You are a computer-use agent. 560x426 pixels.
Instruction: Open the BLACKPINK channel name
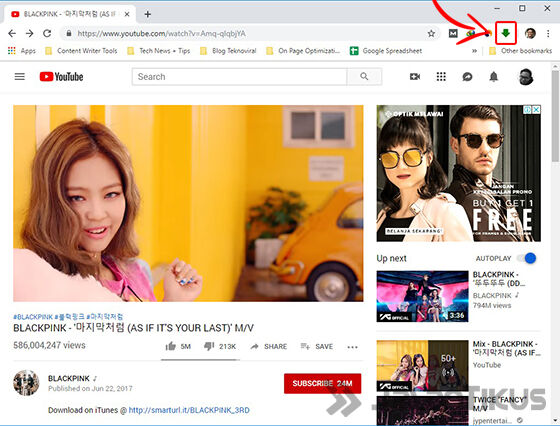tap(69, 378)
